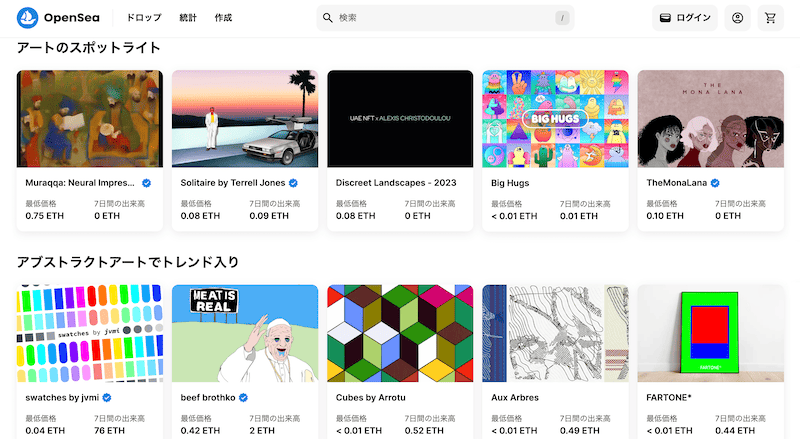Open the FARTONE* framed poster image
This screenshot has height=439, width=800.
pos(710,333)
